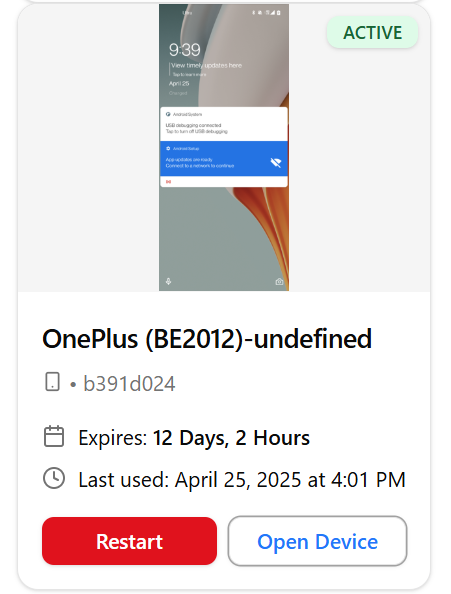Click the 9:39 lock screen clock
Viewport: 451px width, 594px height.
tap(184, 50)
